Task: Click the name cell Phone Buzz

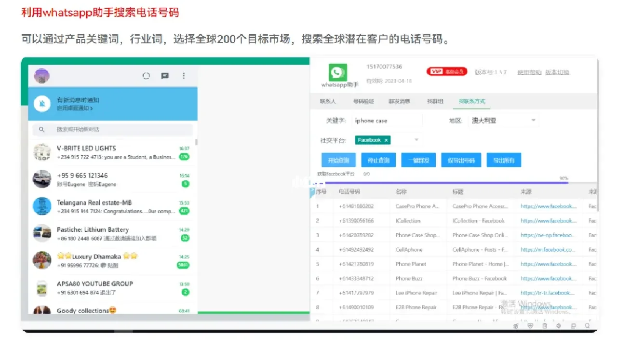Action: pos(409,279)
